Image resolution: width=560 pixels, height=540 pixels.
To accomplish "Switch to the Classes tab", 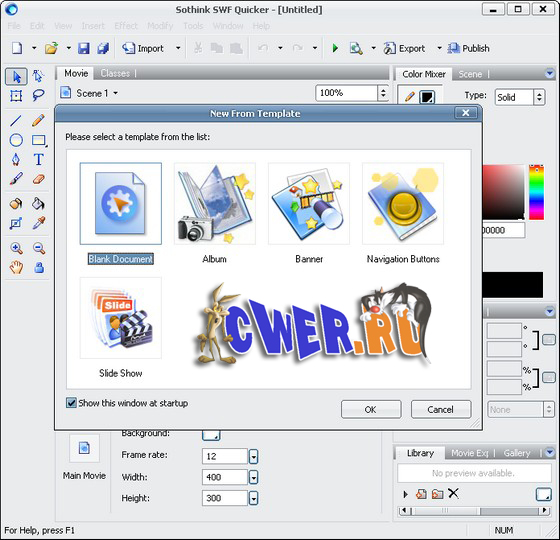I will click(x=115, y=74).
